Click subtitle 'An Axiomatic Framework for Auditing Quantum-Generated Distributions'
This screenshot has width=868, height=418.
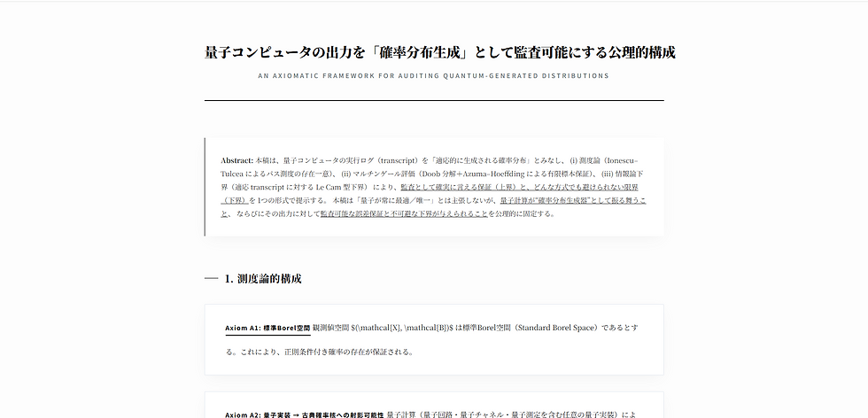pyautogui.click(x=433, y=76)
